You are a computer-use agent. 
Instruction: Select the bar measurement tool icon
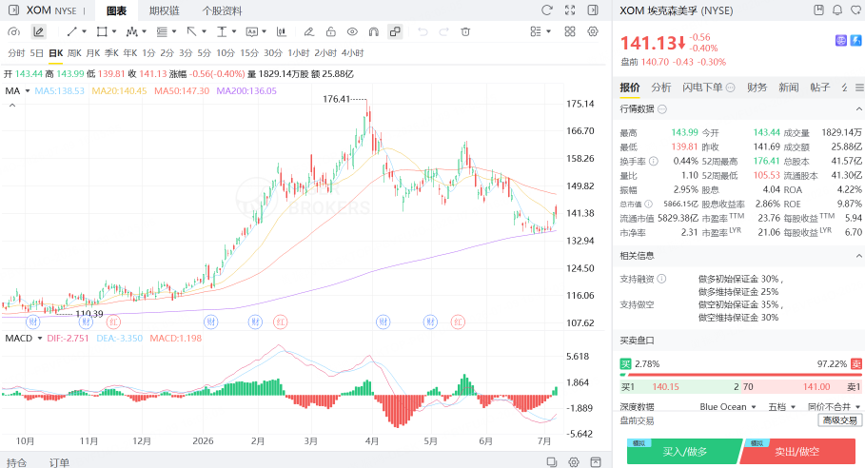pyautogui.click(x=281, y=32)
